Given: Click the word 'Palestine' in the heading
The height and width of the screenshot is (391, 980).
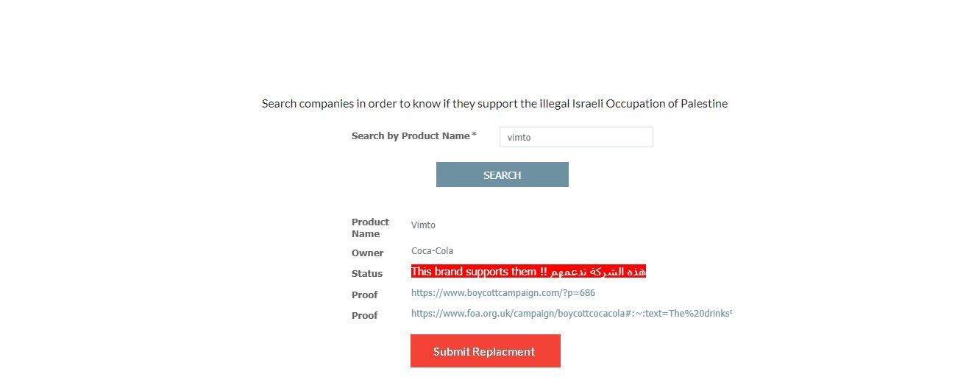Looking at the screenshot, I should (704, 104).
